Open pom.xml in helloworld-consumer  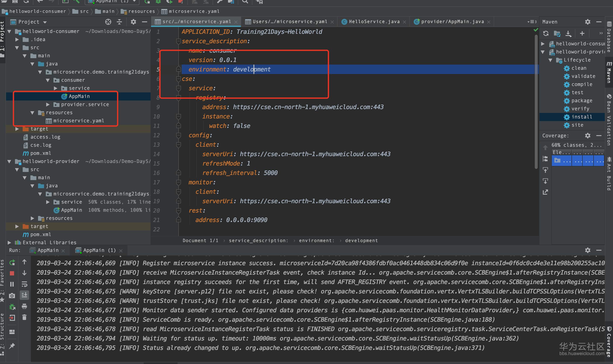[x=40, y=153]
